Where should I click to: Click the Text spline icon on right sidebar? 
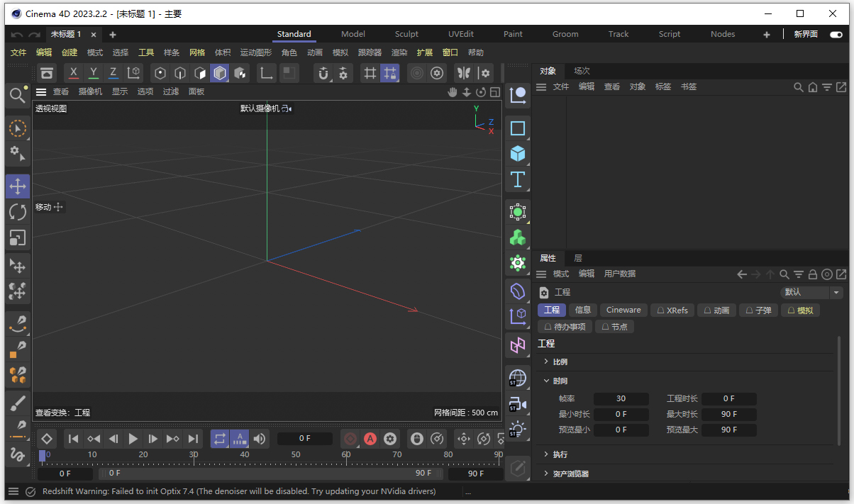(517, 180)
